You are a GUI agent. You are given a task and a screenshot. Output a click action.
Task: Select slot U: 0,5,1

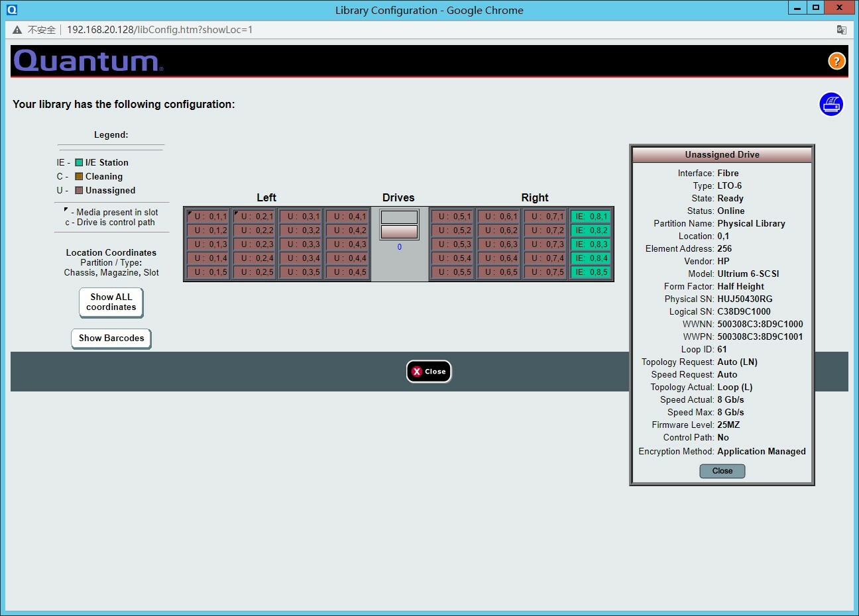coord(452,217)
